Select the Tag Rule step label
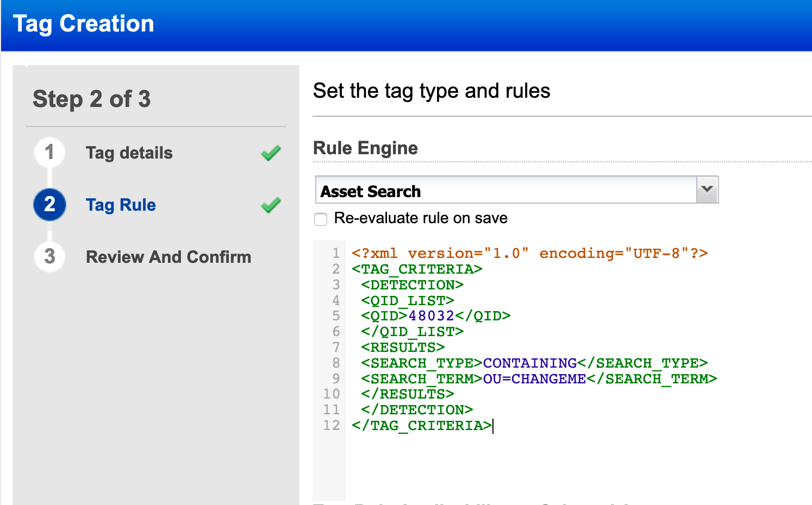812x505 pixels. [x=121, y=205]
